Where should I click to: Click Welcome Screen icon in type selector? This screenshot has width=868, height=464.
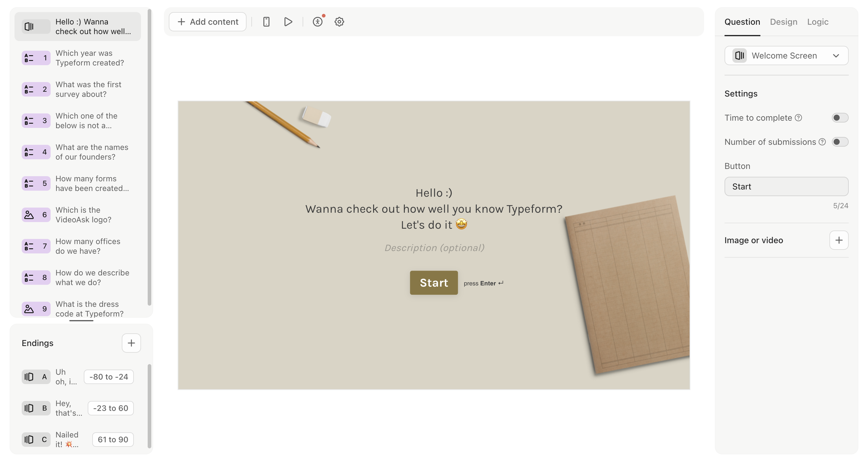[740, 56]
